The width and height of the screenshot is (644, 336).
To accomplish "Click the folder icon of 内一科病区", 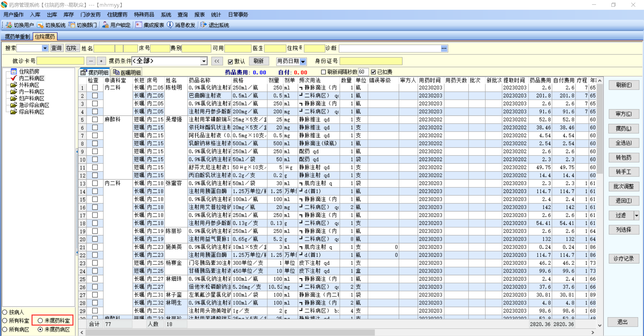I will (14, 92).
